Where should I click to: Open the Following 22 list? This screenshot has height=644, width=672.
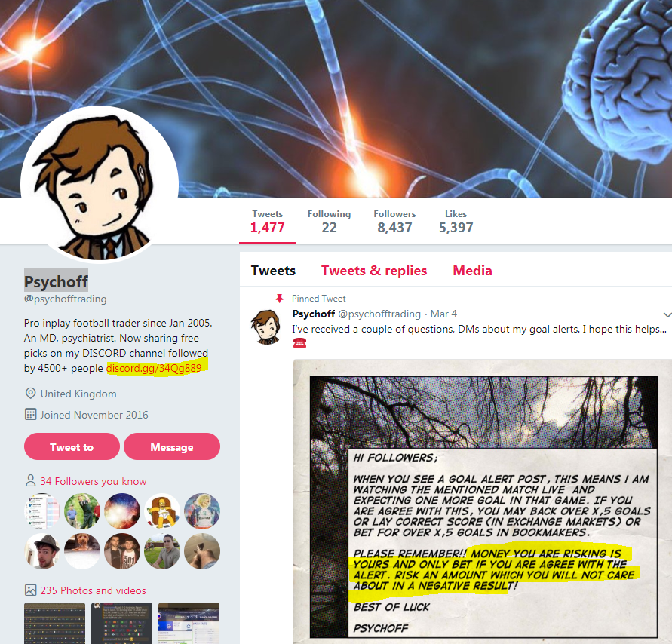point(329,222)
